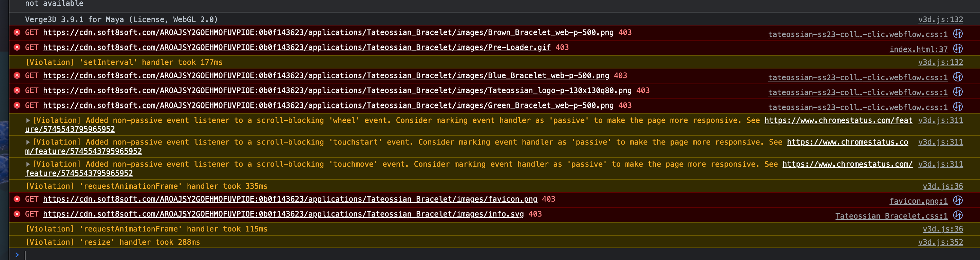
Task: Open favicon.png:1 source link
Action: click(x=918, y=201)
